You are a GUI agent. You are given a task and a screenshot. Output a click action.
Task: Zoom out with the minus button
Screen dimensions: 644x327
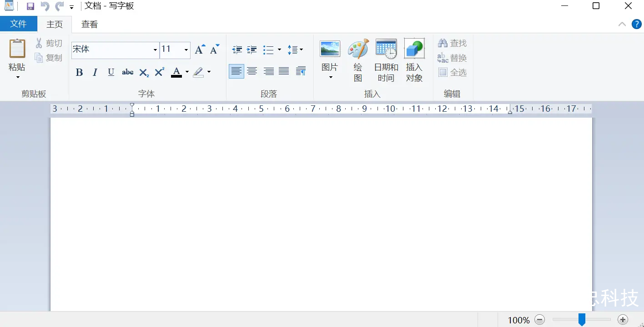[x=540, y=320]
